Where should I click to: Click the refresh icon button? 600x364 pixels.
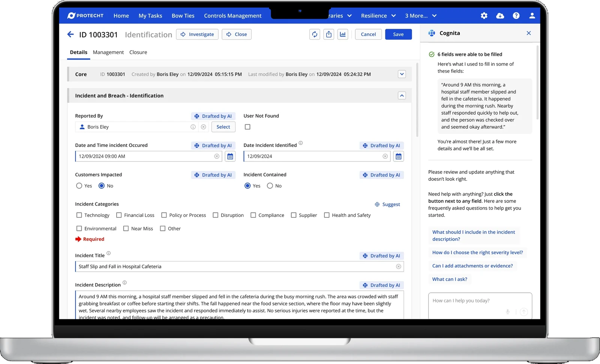coord(315,34)
